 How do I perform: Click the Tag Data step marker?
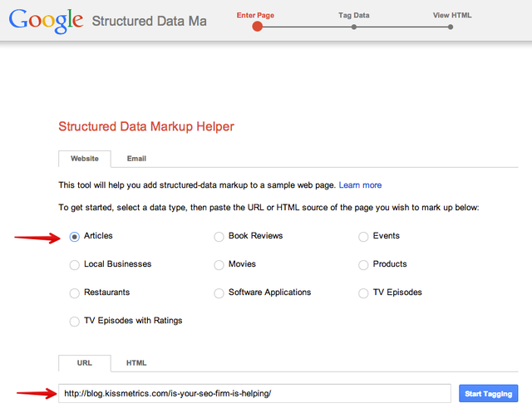(354, 27)
